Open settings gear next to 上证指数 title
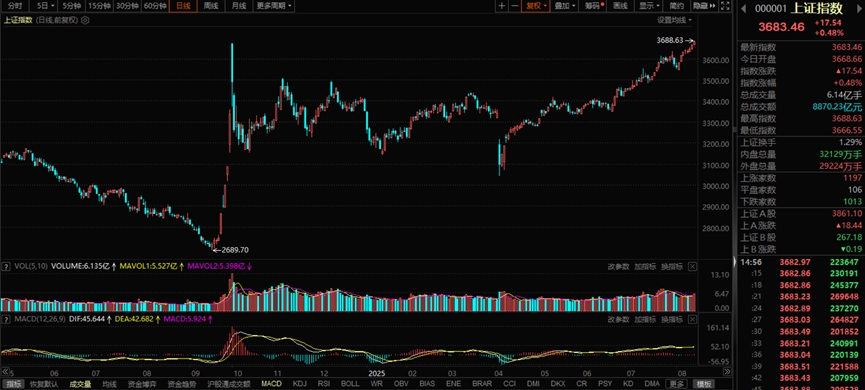The image size is (865, 390). click(x=85, y=20)
